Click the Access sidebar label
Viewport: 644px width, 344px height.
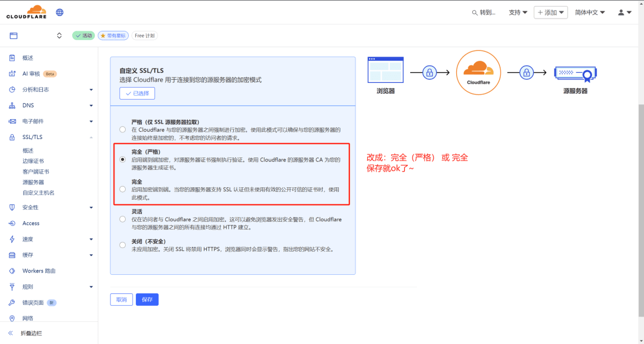coord(31,224)
